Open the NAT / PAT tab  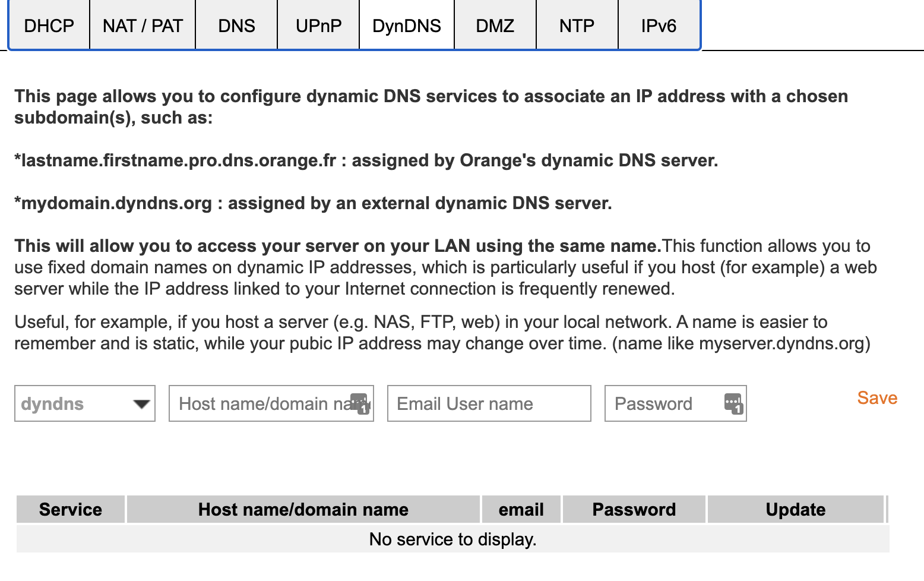(143, 26)
